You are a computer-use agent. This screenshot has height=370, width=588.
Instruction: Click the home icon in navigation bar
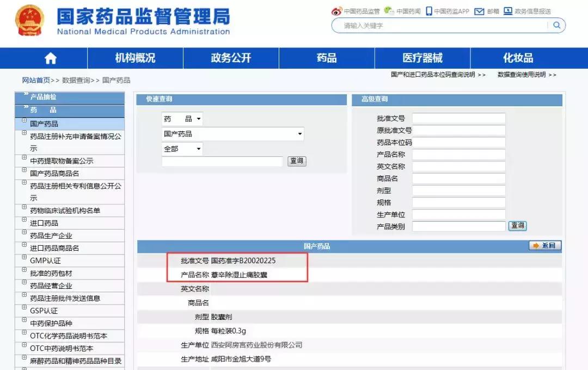50,57
